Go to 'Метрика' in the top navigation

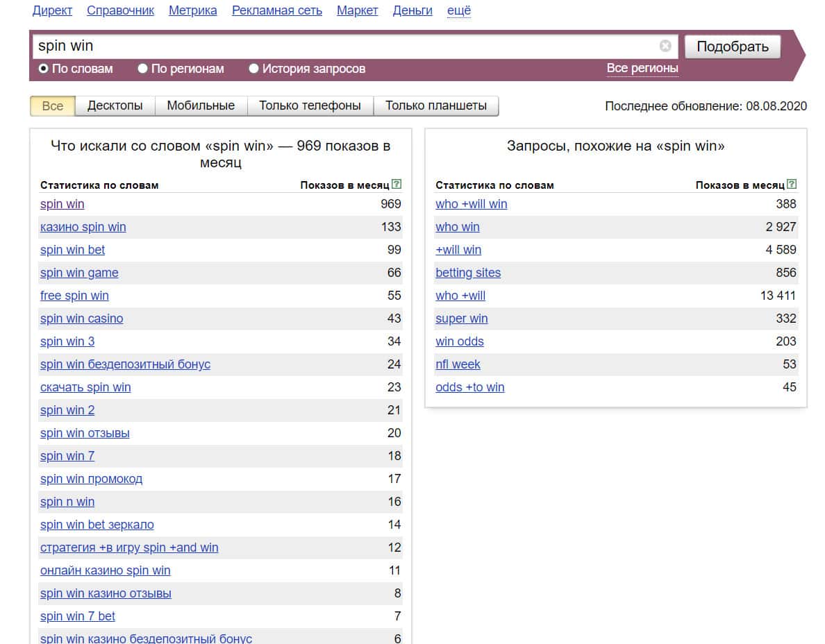point(192,10)
